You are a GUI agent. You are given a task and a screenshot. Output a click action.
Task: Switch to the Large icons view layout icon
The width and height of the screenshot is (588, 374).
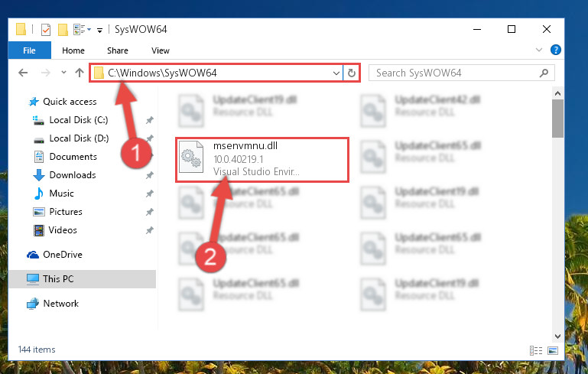click(552, 350)
